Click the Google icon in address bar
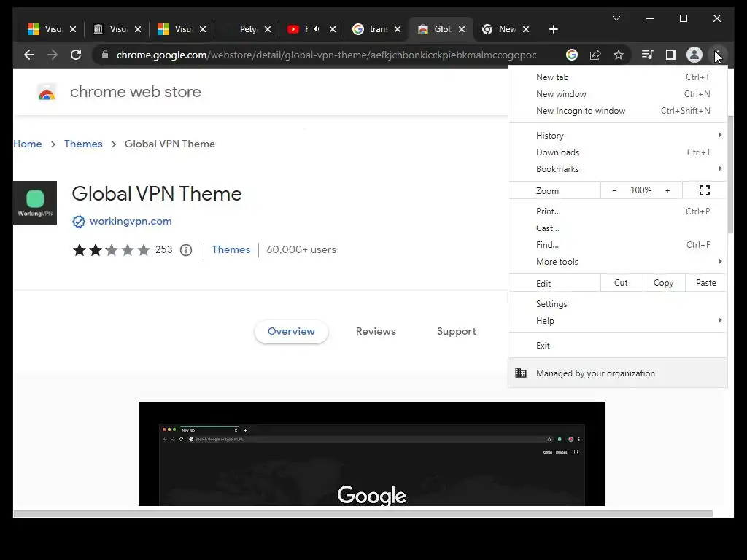 [x=572, y=55]
